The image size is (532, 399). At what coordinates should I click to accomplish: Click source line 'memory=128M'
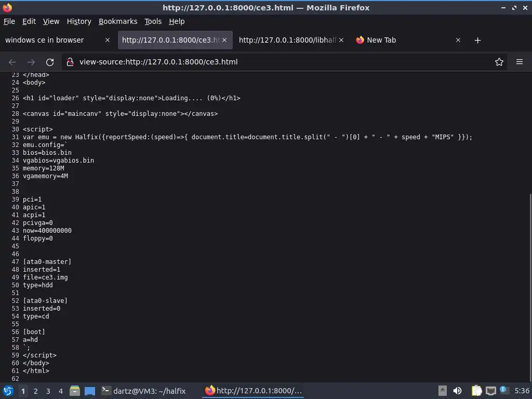pos(44,168)
